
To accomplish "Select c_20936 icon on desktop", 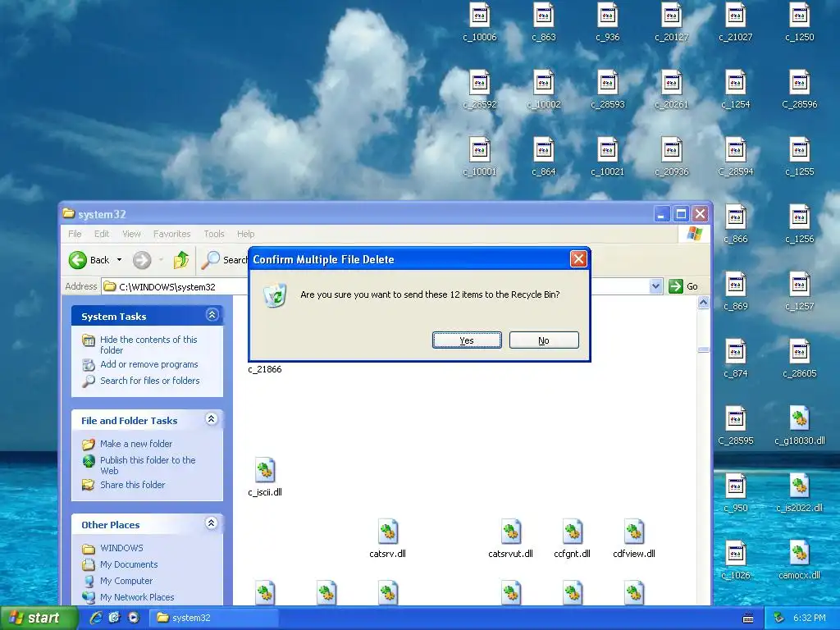I will point(672,150).
